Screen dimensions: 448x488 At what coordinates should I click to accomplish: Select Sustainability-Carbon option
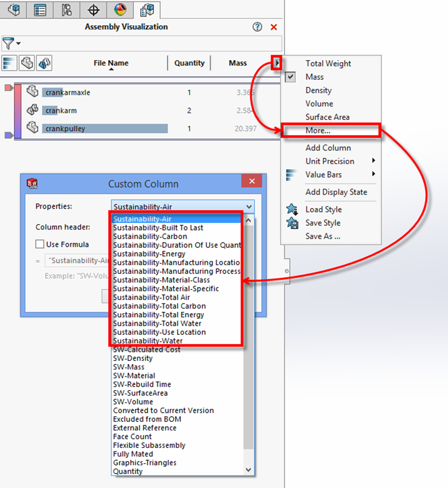click(150, 237)
